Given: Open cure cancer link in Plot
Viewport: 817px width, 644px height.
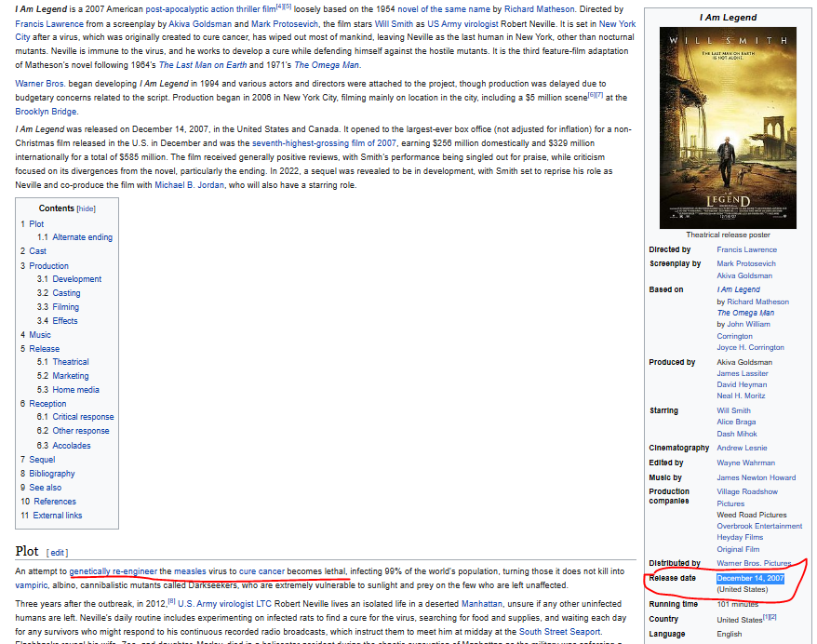Looking at the screenshot, I should click(261, 571).
